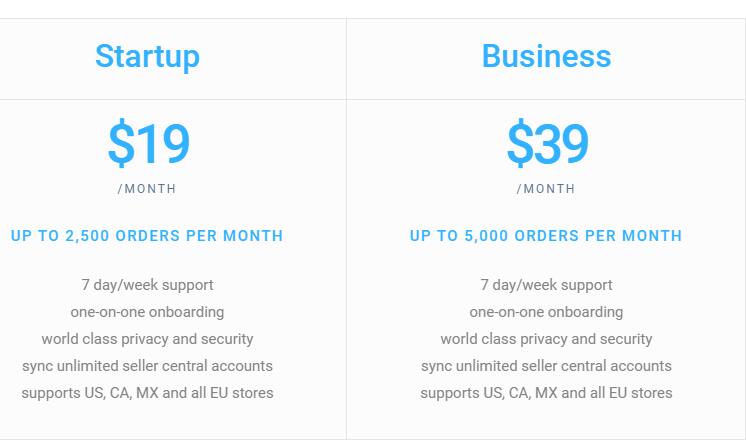The image size is (746, 446).
Task: Click the Startup plan heading
Action: point(147,57)
